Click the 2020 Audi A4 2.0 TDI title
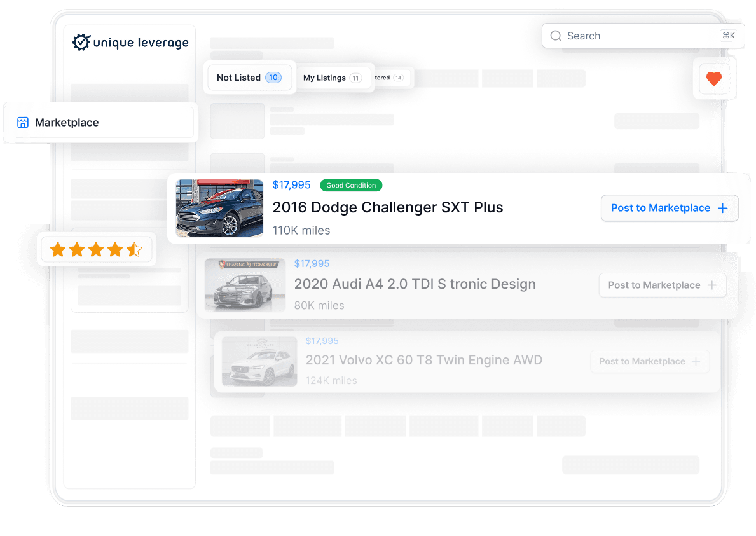 click(415, 284)
